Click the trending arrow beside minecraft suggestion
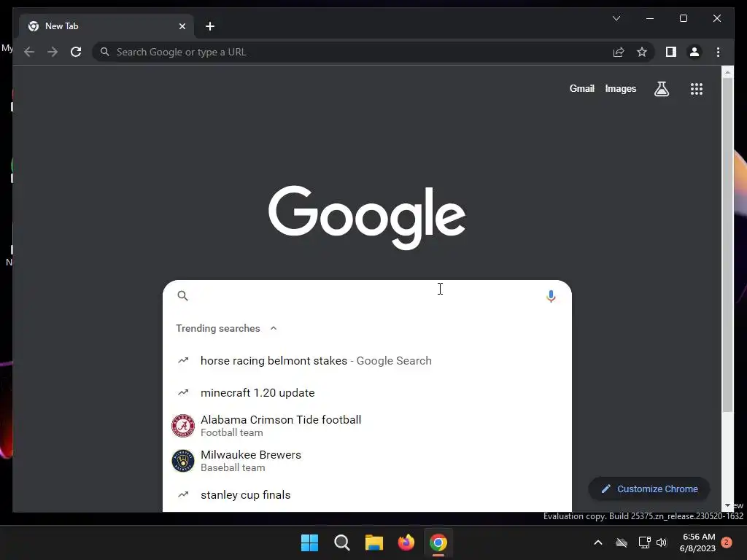The width and height of the screenshot is (747, 560). pos(183,392)
